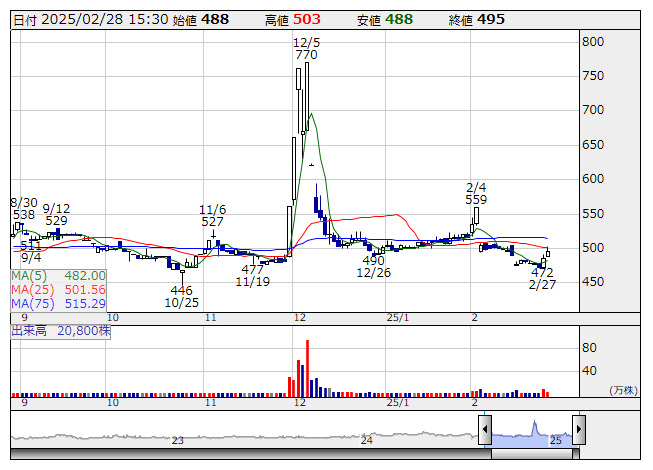
Task: Click the 12/5 peak label at 770
Action: point(306,49)
